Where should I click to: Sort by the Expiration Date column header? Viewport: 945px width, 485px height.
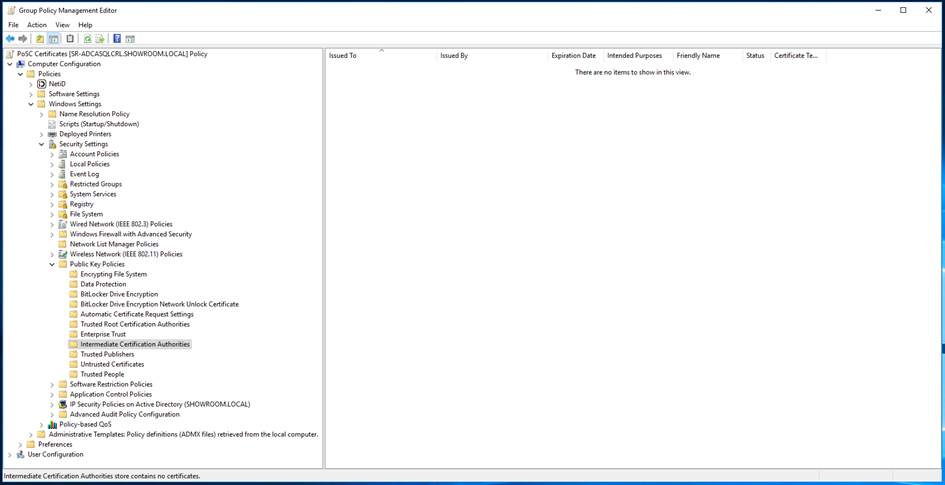575,55
